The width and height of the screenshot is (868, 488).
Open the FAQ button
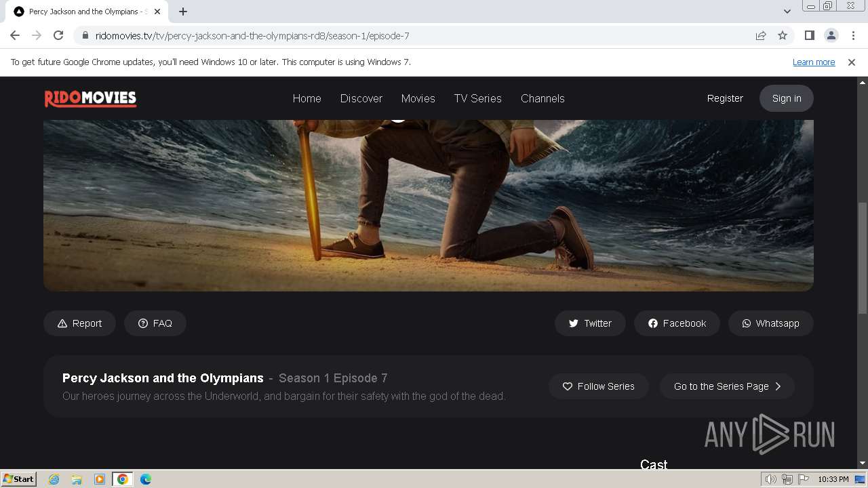coord(155,323)
